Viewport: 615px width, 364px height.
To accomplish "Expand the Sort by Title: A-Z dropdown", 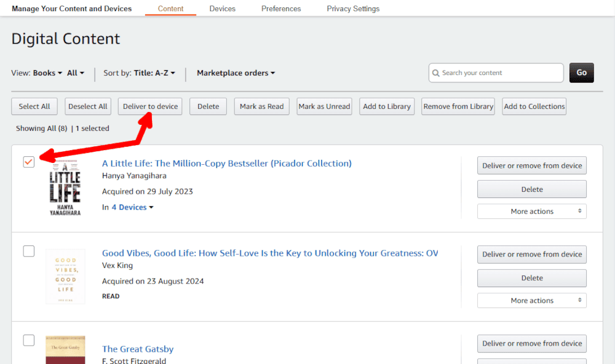I will click(154, 73).
